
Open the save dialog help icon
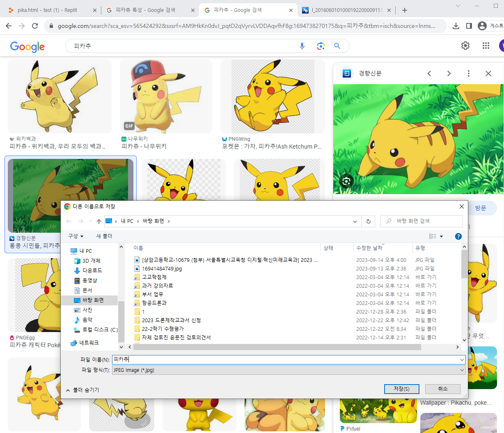tap(458, 236)
